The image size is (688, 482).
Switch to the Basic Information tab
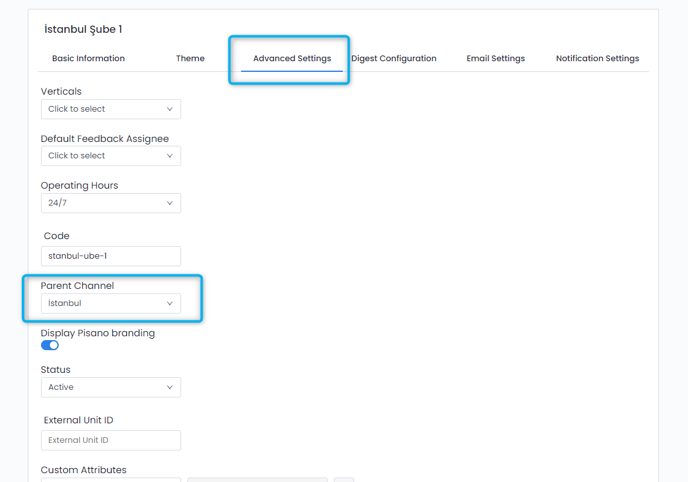[88, 59]
